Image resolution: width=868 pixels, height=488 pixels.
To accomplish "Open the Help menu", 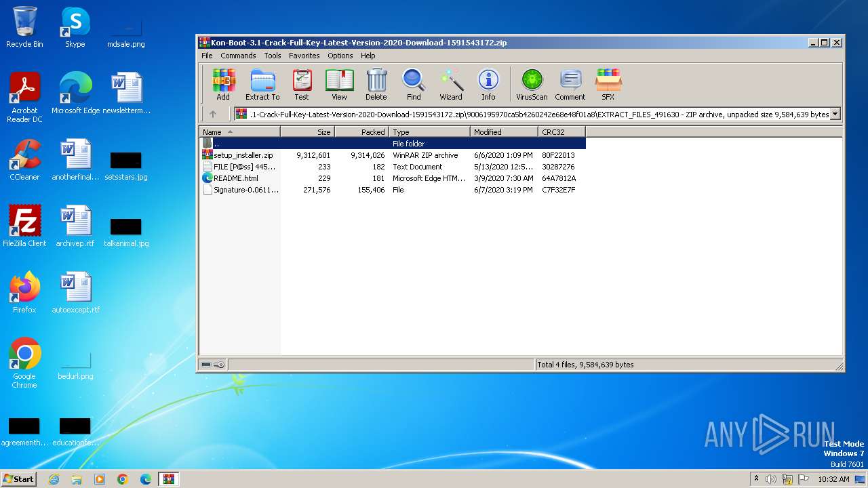I will tap(368, 56).
